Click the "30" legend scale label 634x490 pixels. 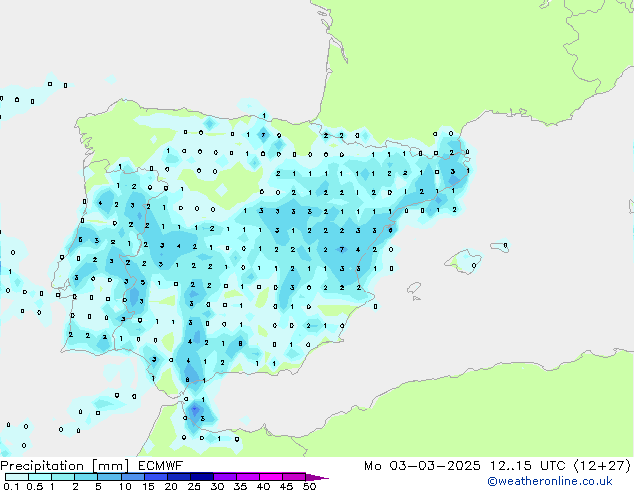point(217,486)
